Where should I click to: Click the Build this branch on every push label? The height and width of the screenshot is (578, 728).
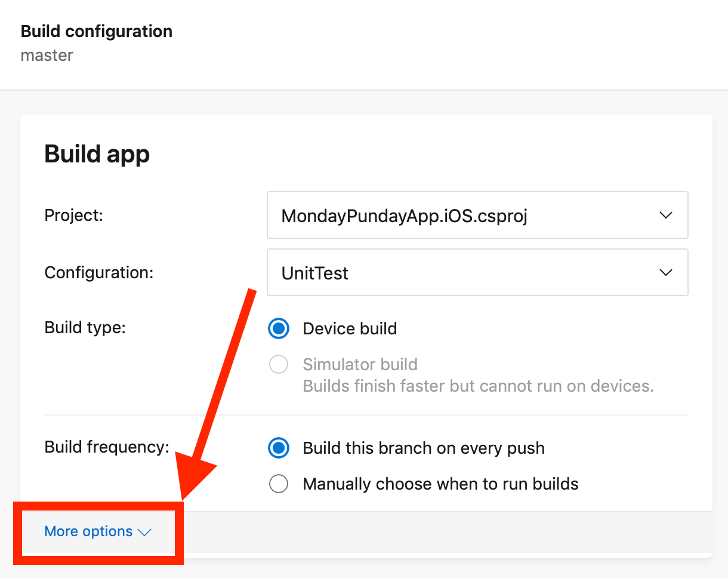tap(424, 448)
